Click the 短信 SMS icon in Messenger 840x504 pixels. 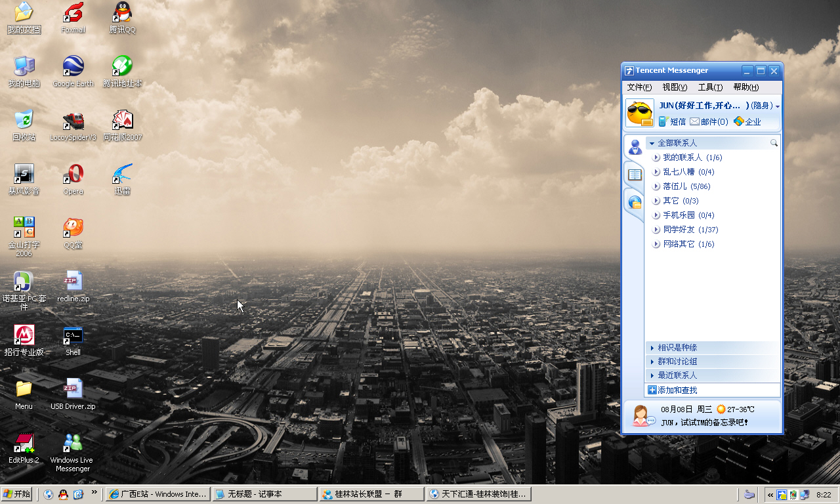[x=672, y=121]
